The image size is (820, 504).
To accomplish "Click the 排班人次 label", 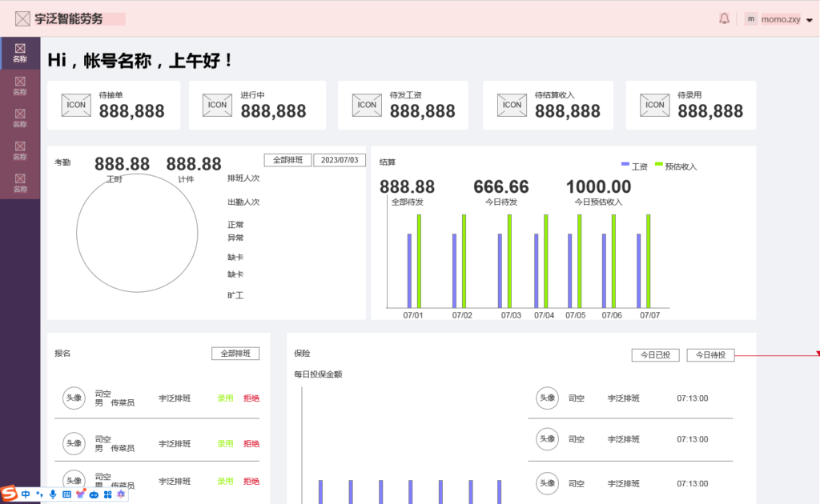I will (243, 178).
